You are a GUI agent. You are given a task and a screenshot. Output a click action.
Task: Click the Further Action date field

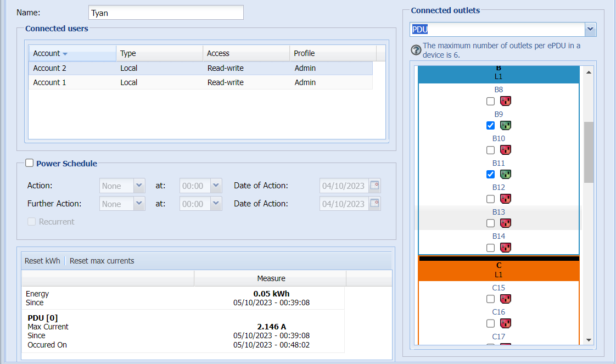coord(344,204)
